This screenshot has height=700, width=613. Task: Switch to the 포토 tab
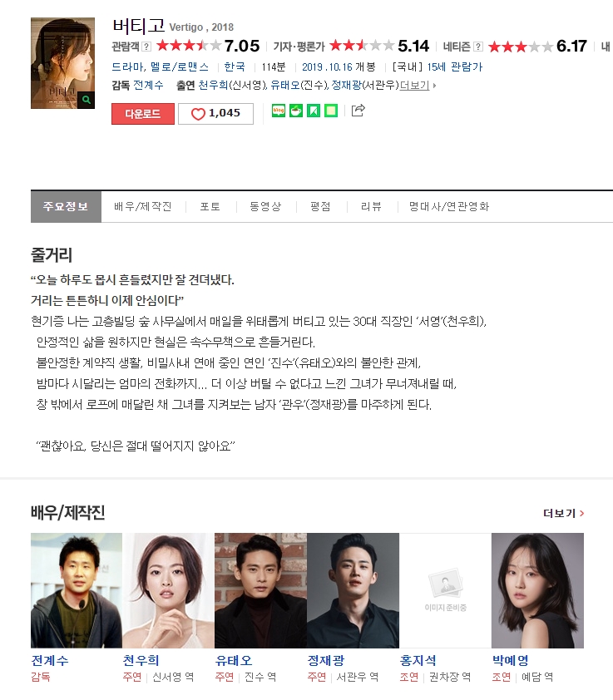[x=210, y=207]
